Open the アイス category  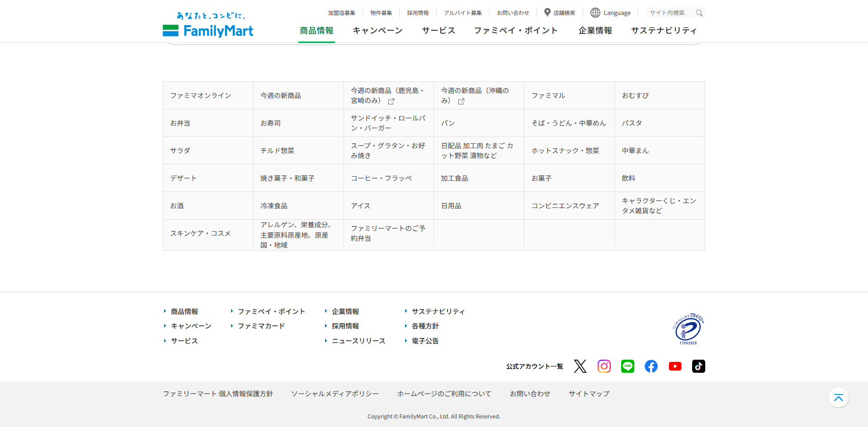[x=389, y=206]
